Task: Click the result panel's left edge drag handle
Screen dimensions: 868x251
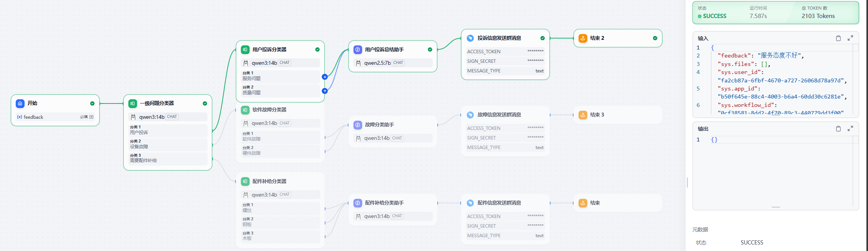Action: click(x=688, y=183)
